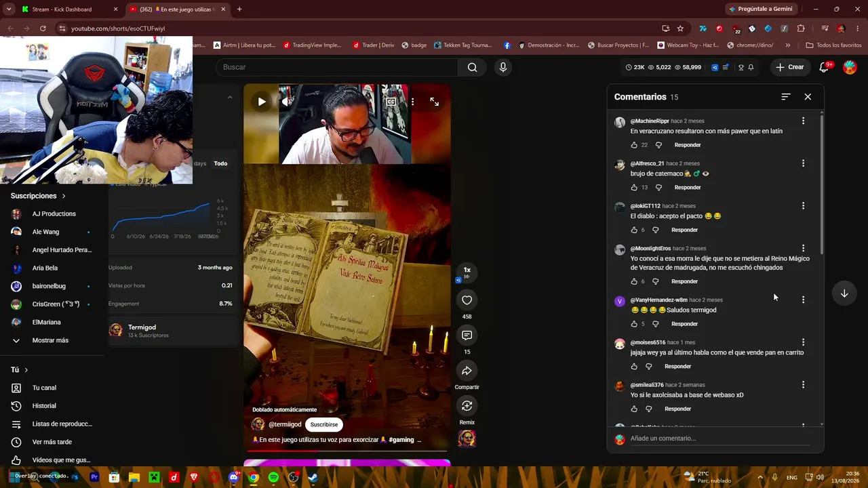
Task: Reply to the @Alfresco_21 comment
Action: coord(688,188)
